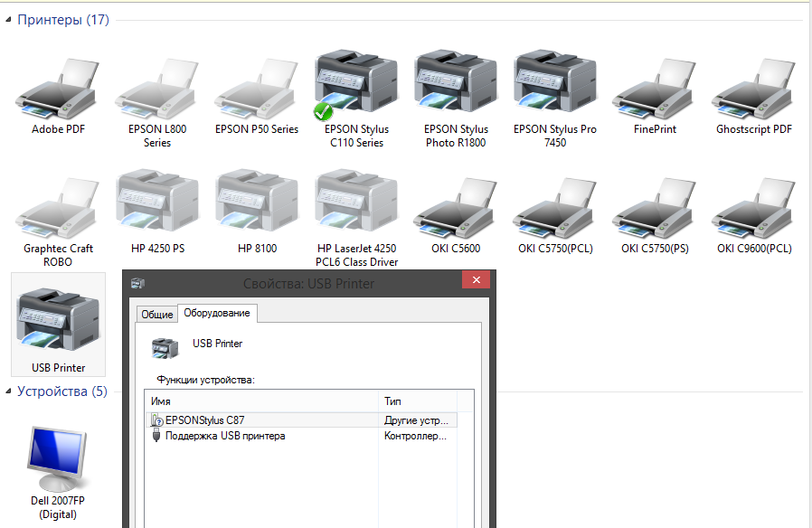This screenshot has width=812, height=528.
Task: Select the OKI C5750(PCL) printer
Action: (x=555, y=208)
